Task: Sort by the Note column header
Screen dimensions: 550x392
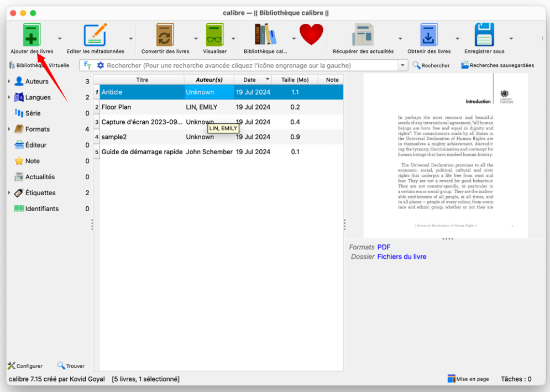Action: [332, 80]
